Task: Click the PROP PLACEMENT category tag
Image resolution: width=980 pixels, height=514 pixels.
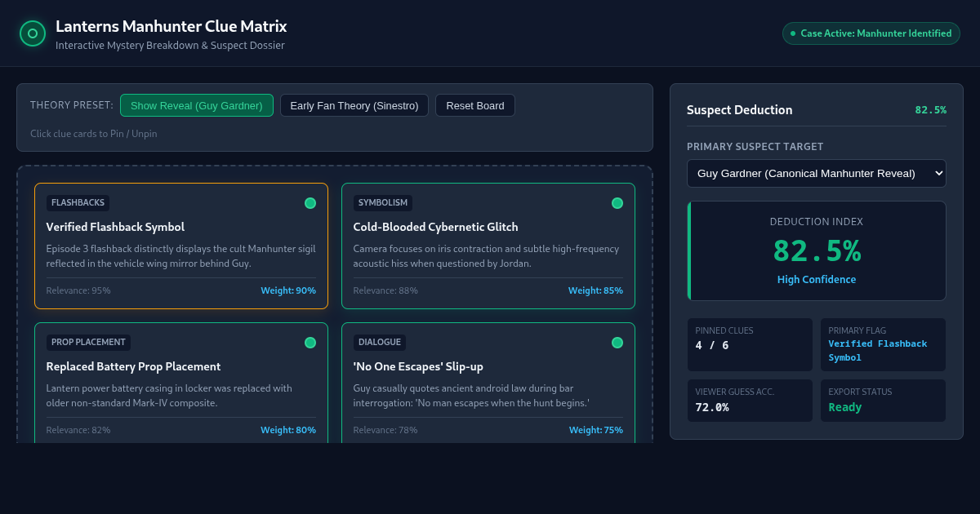Action: [x=88, y=343]
